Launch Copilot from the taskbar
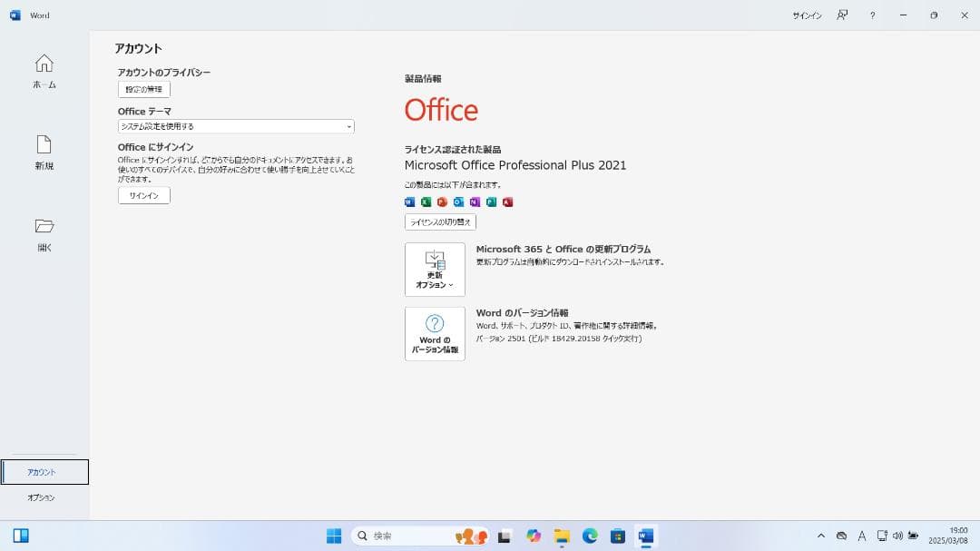 tap(533, 536)
